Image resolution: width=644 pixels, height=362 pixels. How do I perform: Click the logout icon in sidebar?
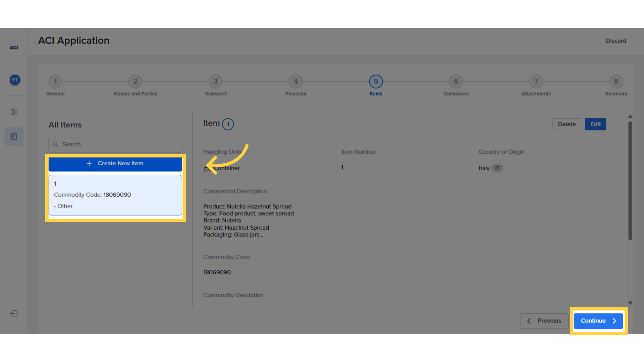tap(14, 313)
